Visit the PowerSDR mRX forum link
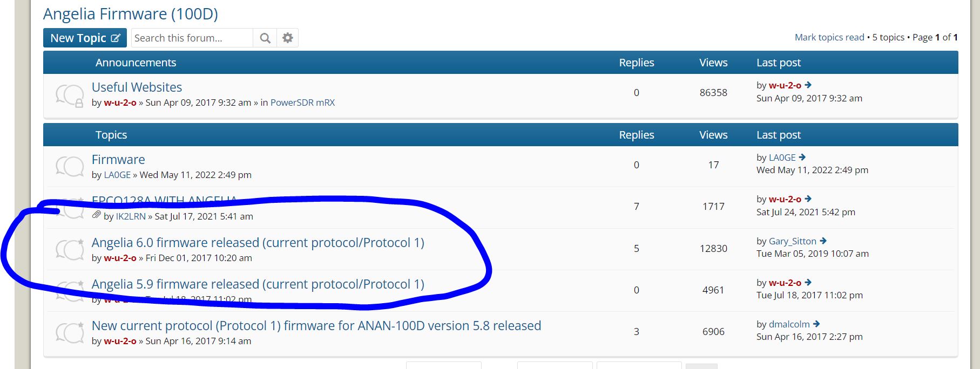Viewport: 980px width, 369px height. click(302, 102)
